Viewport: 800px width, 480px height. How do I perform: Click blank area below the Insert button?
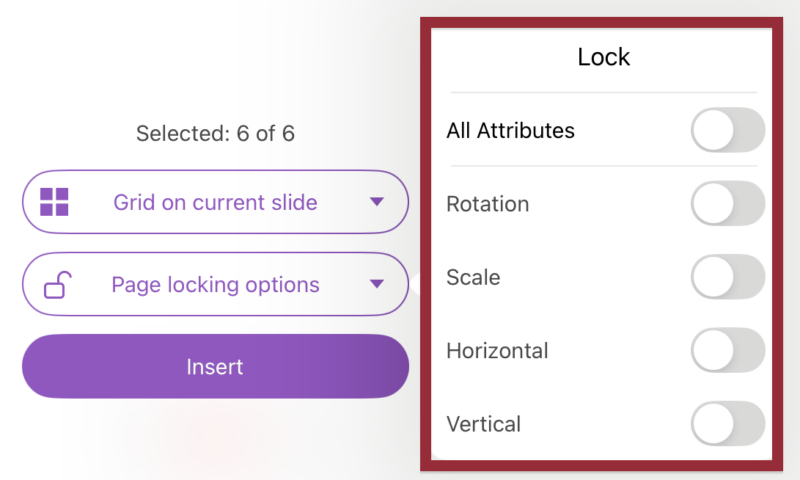click(215, 438)
